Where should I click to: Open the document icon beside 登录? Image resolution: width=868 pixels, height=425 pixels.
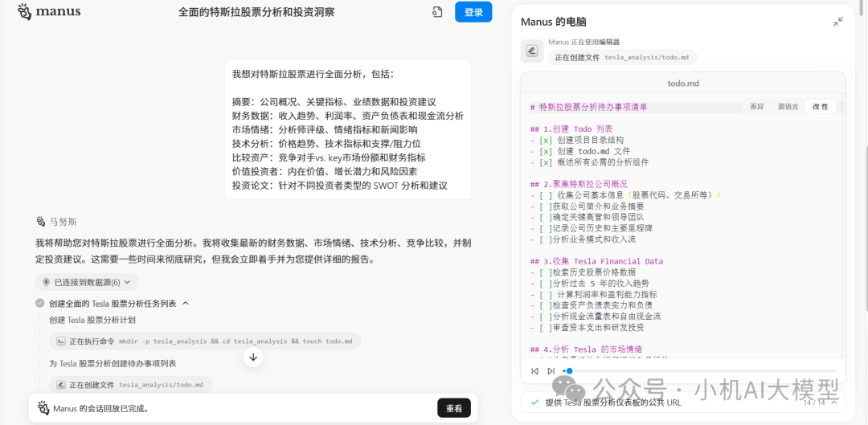click(437, 12)
